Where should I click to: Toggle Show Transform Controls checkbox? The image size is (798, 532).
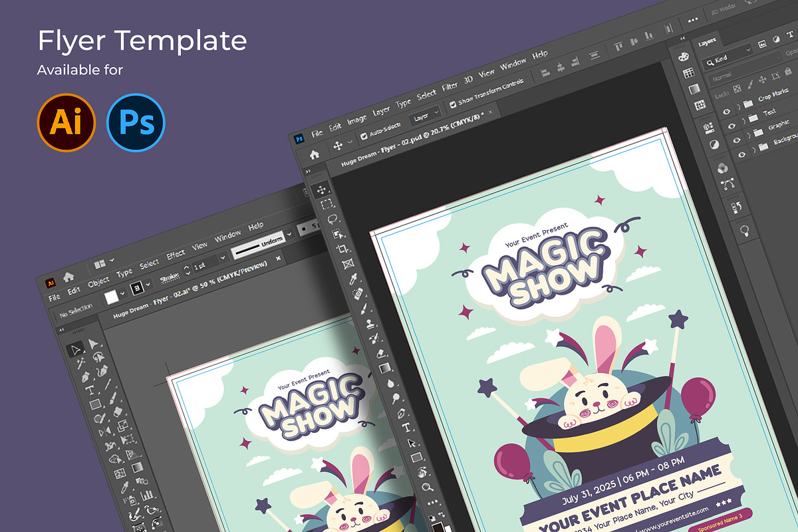453,104
